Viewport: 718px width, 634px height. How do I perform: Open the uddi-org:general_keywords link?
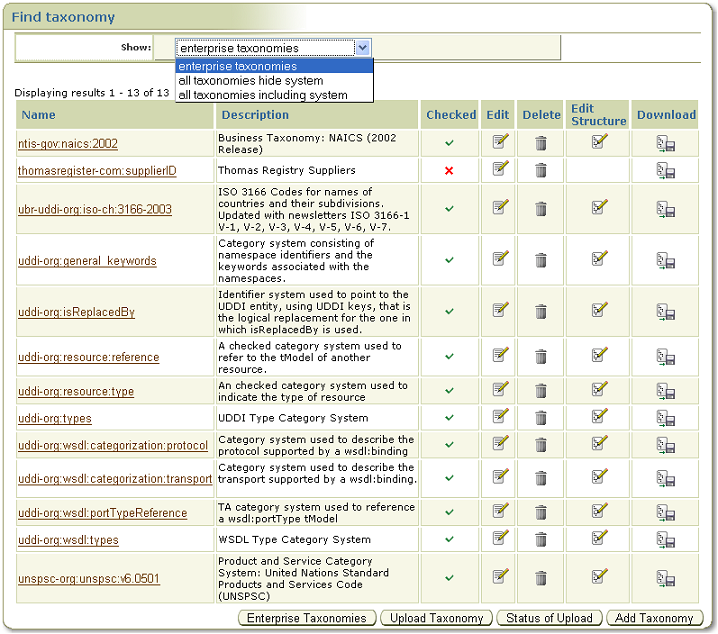point(87,260)
